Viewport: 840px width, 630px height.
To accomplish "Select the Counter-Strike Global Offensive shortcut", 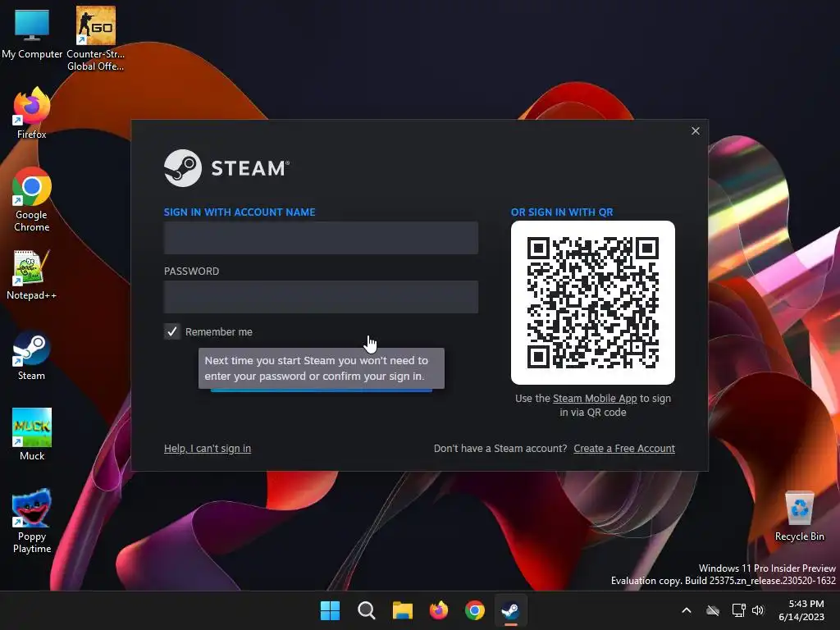I will 95,39.
